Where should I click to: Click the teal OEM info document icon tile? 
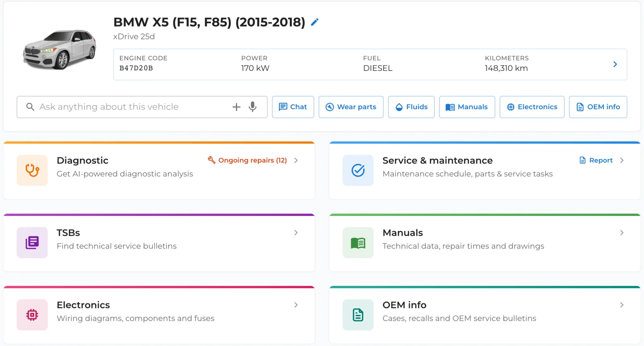coord(358,315)
